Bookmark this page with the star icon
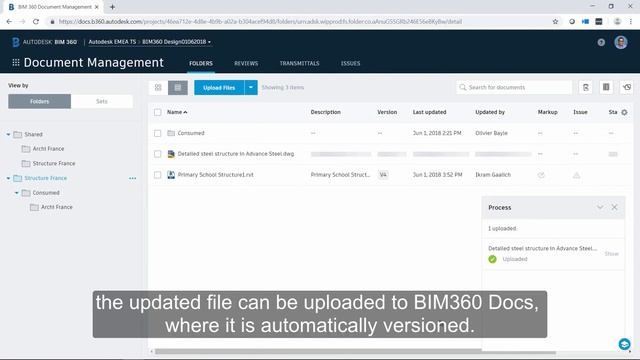640x360 pixels. 555,22
